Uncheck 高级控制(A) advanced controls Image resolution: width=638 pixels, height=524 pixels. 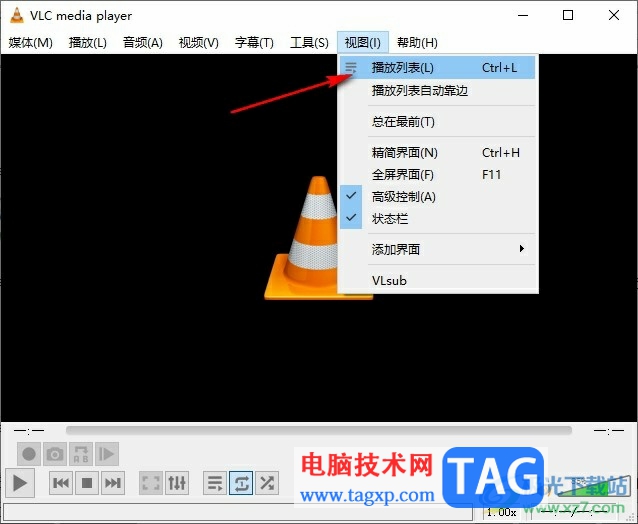click(437, 196)
